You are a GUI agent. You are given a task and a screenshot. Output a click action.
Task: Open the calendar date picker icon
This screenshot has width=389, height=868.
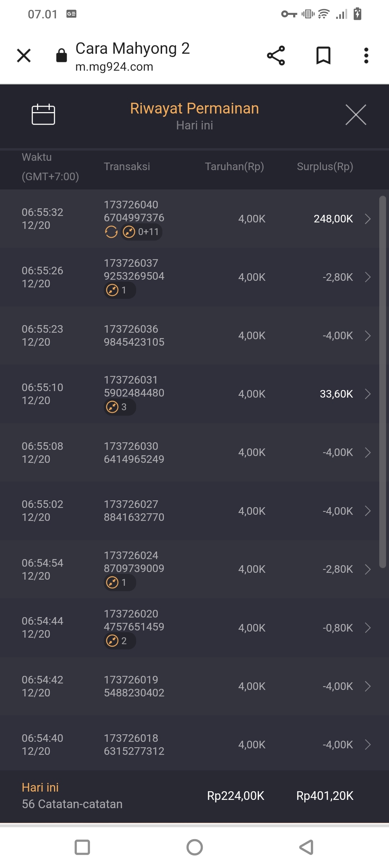(43, 115)
